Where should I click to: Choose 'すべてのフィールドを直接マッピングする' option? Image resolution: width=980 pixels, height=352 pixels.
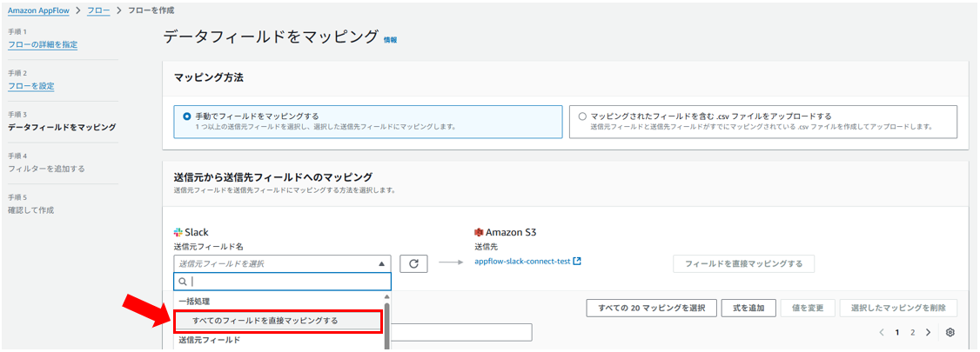click(278, 321)
